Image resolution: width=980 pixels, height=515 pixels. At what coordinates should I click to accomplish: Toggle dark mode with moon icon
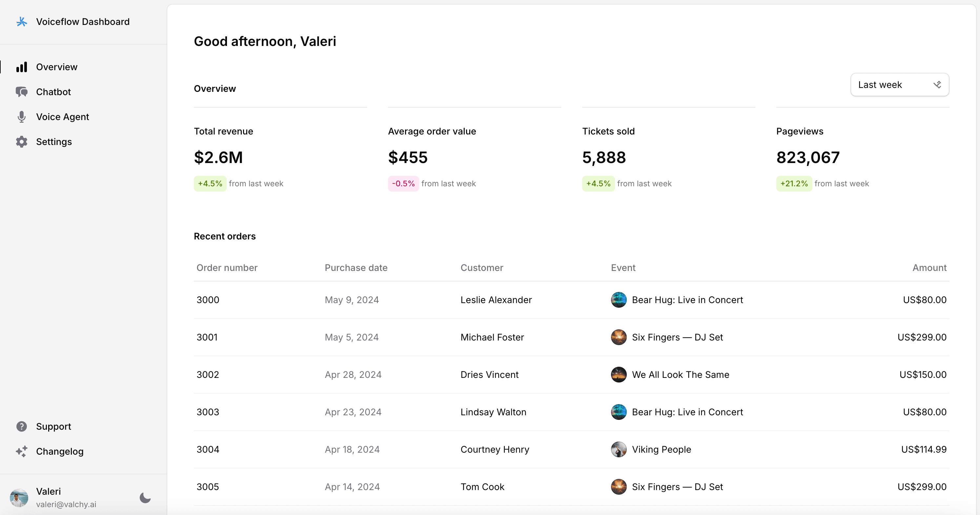[145, 498]
